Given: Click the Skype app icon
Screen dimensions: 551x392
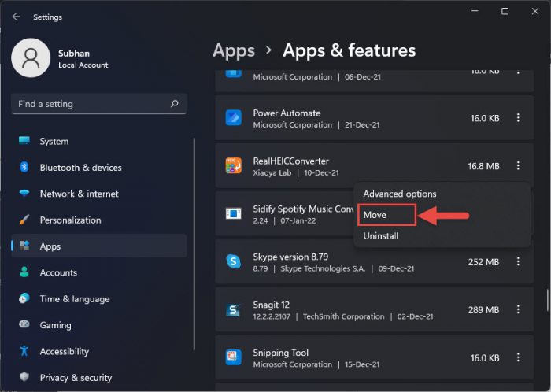Looking at the screenshot, I should 233,261.
